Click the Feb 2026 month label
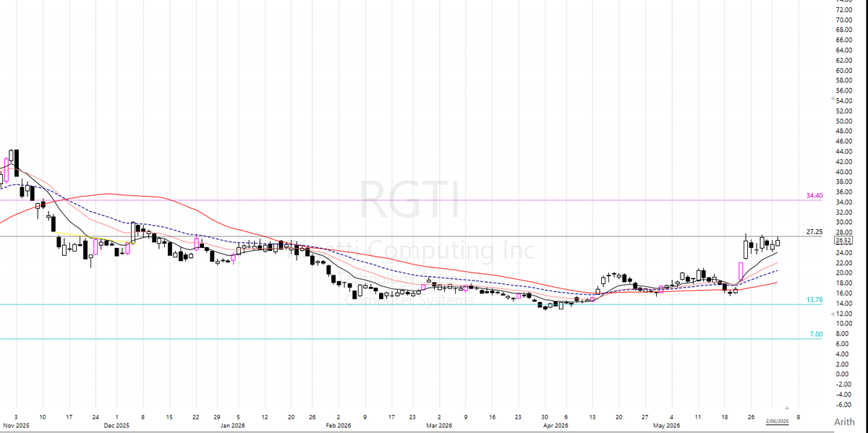The width and height of the screenshot is (868, 433). [338, 426]
